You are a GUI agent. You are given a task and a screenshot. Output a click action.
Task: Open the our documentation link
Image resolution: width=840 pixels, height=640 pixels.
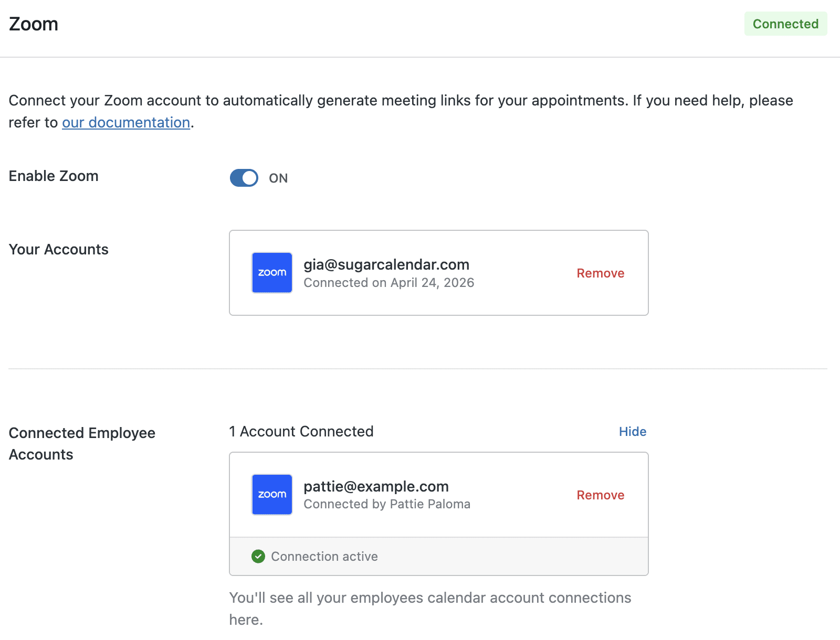pyautogui.click(x=126, y=122)
